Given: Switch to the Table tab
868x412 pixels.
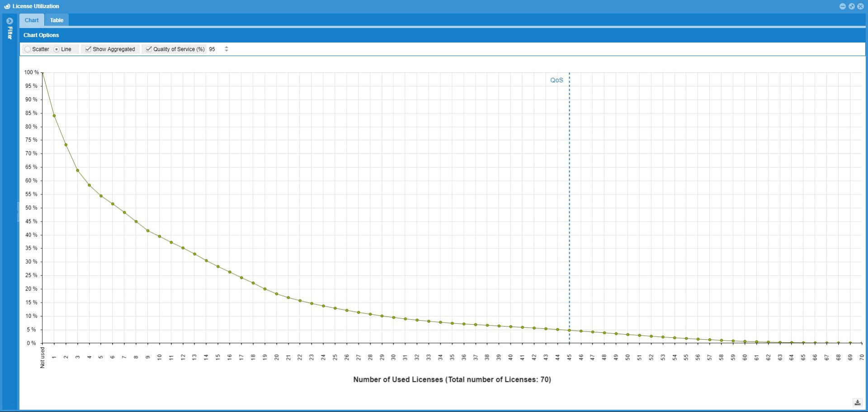Looking at the screenshot, I should (x=57, y=20).
